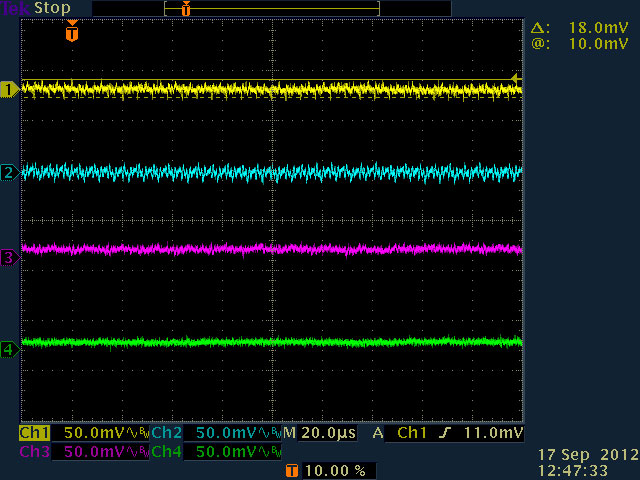This screenshot has height=480, width=640.
Task: Toggle the Ch1 label in the readout
Action: [x=34, y=433]
